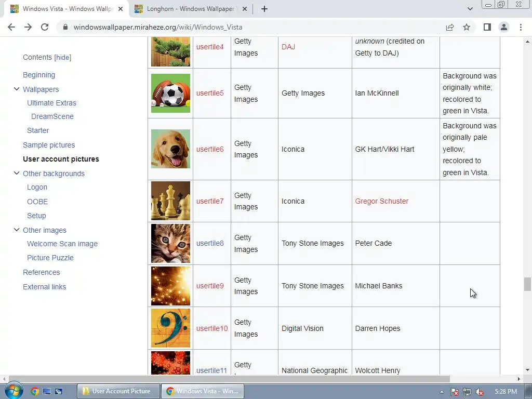The height and width of the screenshot is (399, 532).
Task: Open the Chrome three-dot menu
Action: (x=521, y=27)
